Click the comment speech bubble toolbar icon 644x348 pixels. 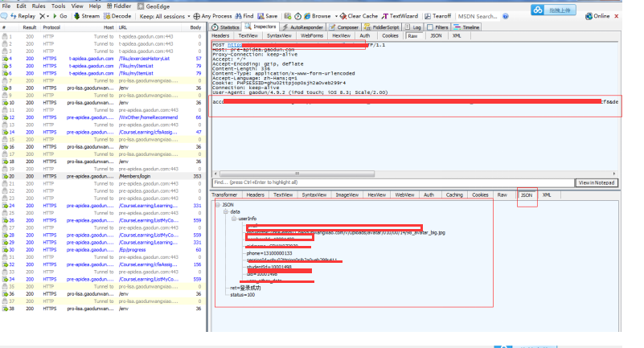[x=4, y=16]
